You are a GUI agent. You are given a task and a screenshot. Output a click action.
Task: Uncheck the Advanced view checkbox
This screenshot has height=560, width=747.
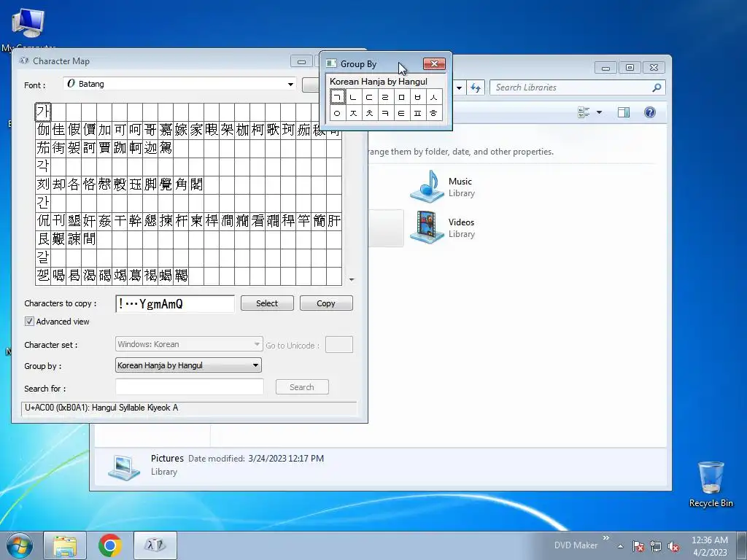29,322
